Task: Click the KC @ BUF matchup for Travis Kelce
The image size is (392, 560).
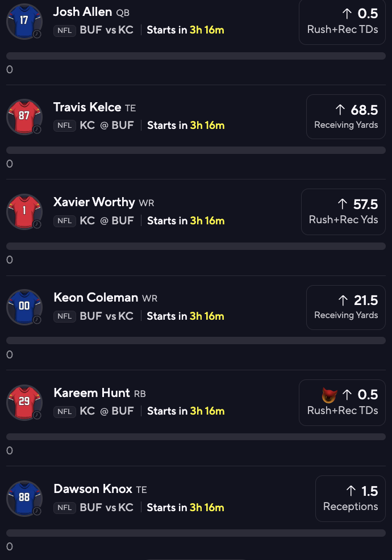Action: 107,125
